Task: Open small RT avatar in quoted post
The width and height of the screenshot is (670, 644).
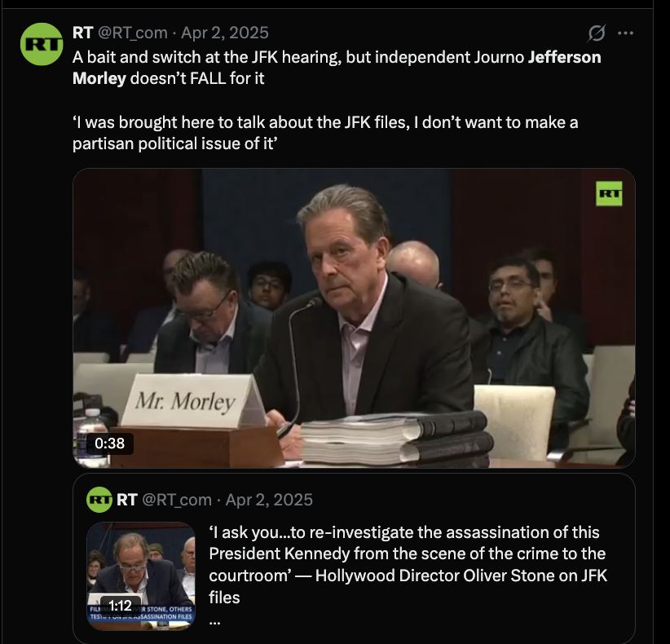Action: click(99, 499)
